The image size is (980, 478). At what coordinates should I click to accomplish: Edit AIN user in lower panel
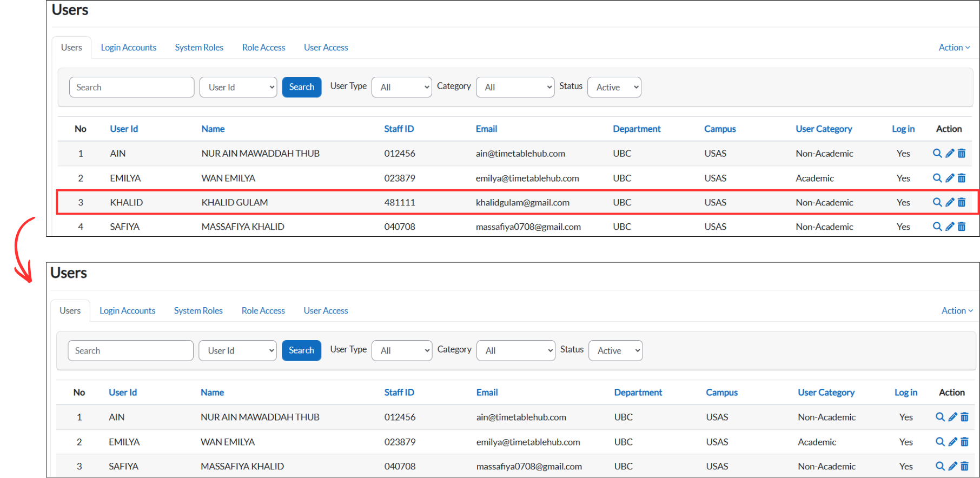[952, 417]
